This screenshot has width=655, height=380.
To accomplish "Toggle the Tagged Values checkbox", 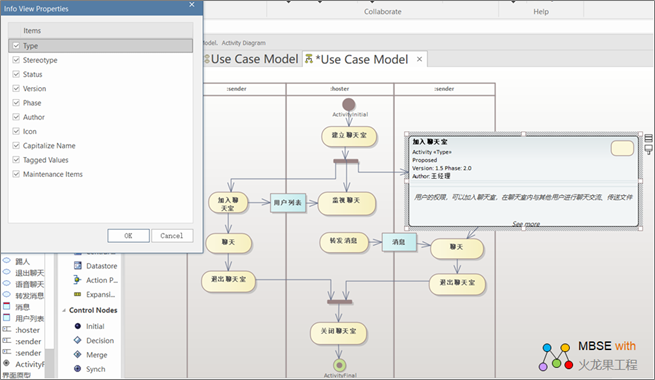I will coord(16,160).
